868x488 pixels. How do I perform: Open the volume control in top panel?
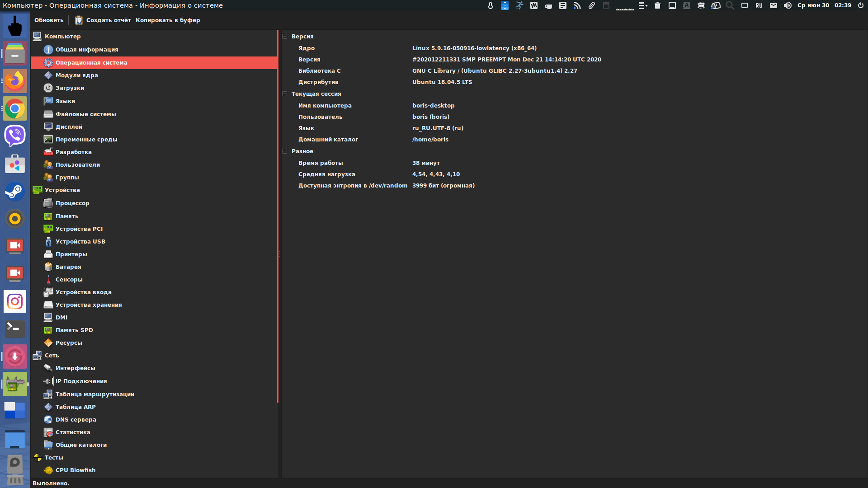point(788,5)
